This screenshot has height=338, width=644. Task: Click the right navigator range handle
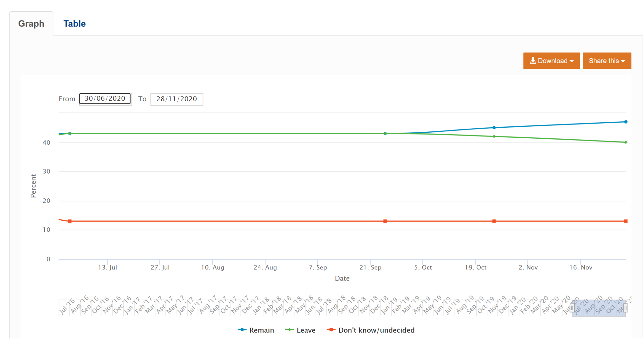click(625, 308)
